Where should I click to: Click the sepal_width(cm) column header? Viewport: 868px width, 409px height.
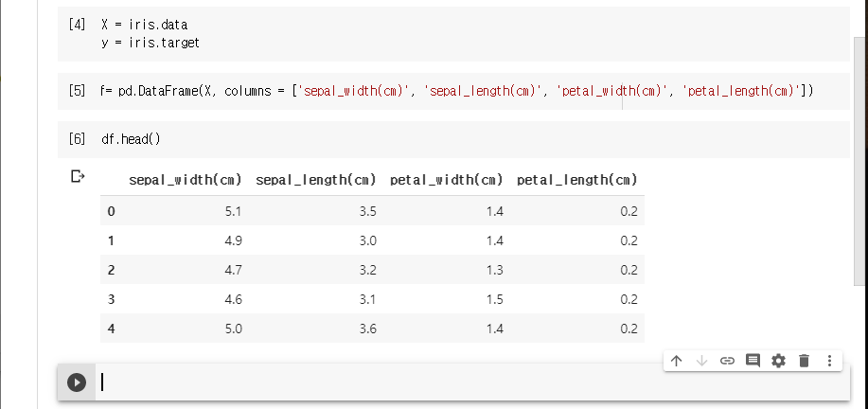coord(186,179)
